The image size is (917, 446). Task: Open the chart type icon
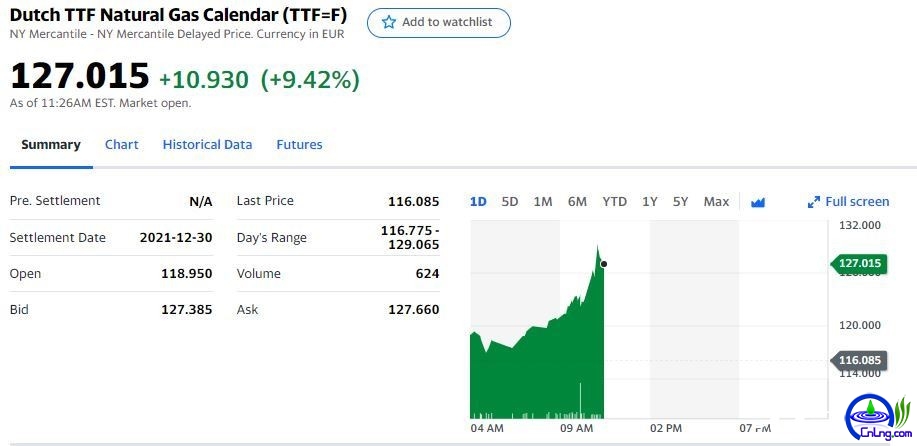(758, 202)
